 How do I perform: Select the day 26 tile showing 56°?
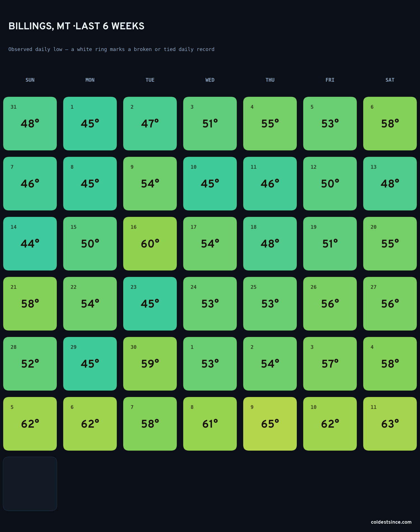330,304
